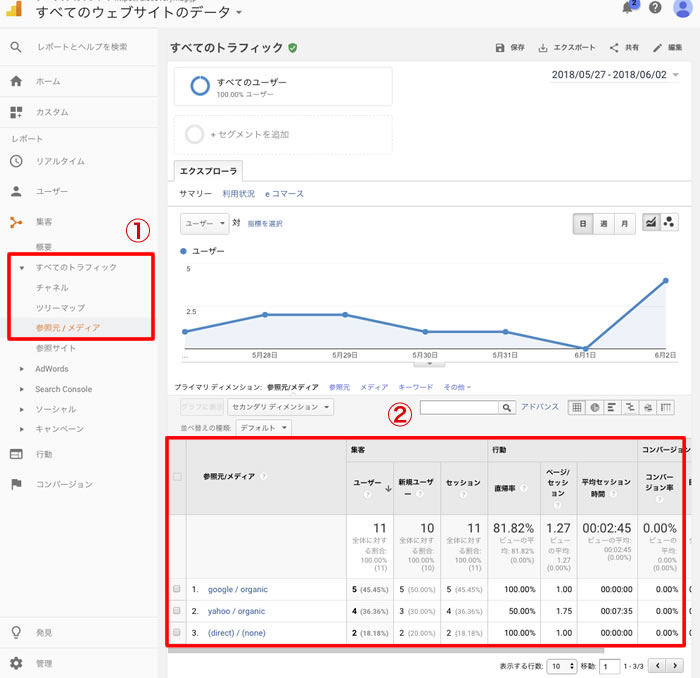Switch to the 利用状況 tab

click(x=238, y=193)
